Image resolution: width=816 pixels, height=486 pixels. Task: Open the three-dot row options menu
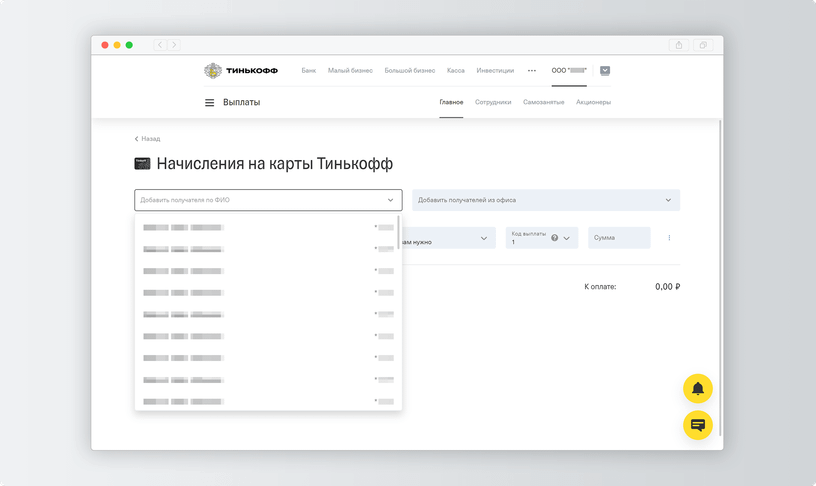[x=669, y=238]
